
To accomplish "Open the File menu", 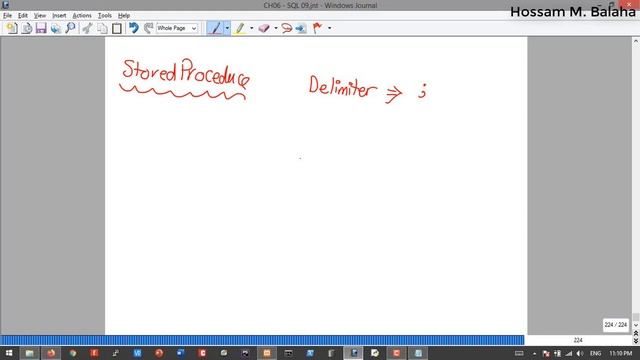I will coord(7,16).
